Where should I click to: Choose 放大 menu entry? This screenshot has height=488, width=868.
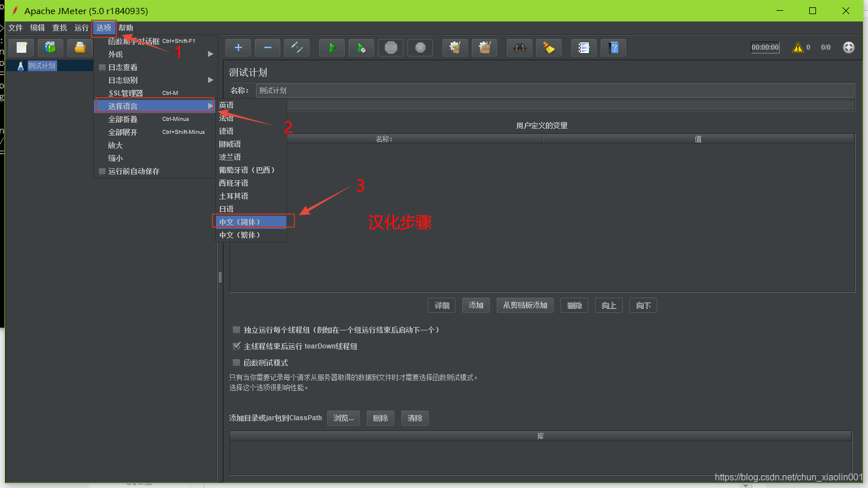coord(154,145)
